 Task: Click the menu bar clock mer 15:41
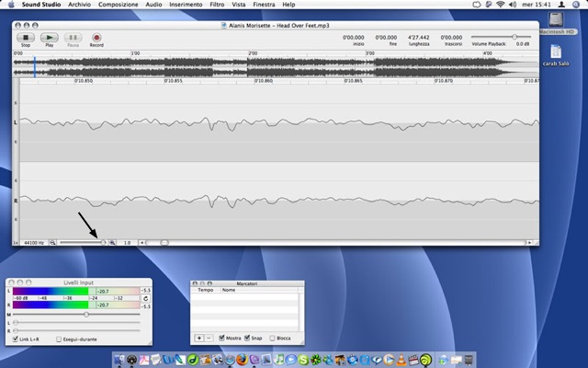click(537, 5)
